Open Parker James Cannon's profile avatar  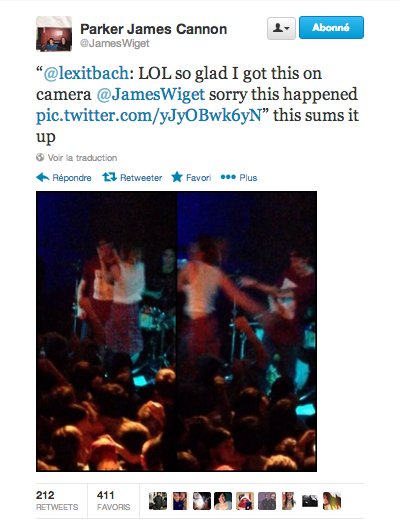coord(54,34)
